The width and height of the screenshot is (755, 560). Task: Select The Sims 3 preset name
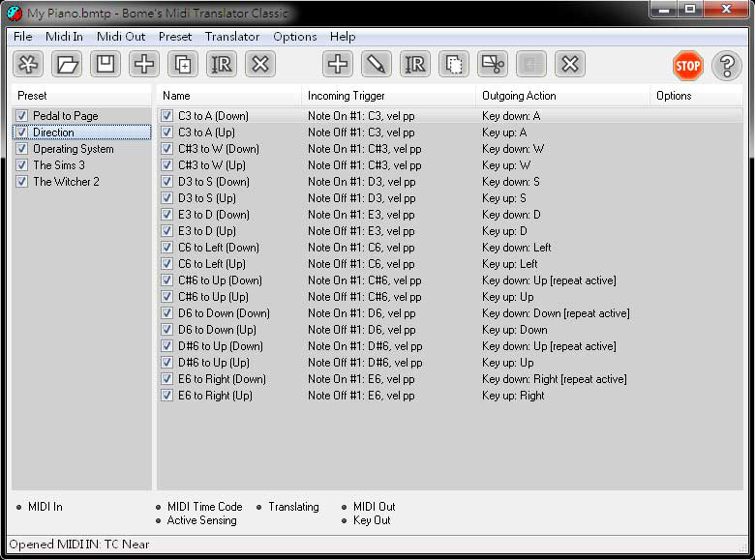point(59,165)
